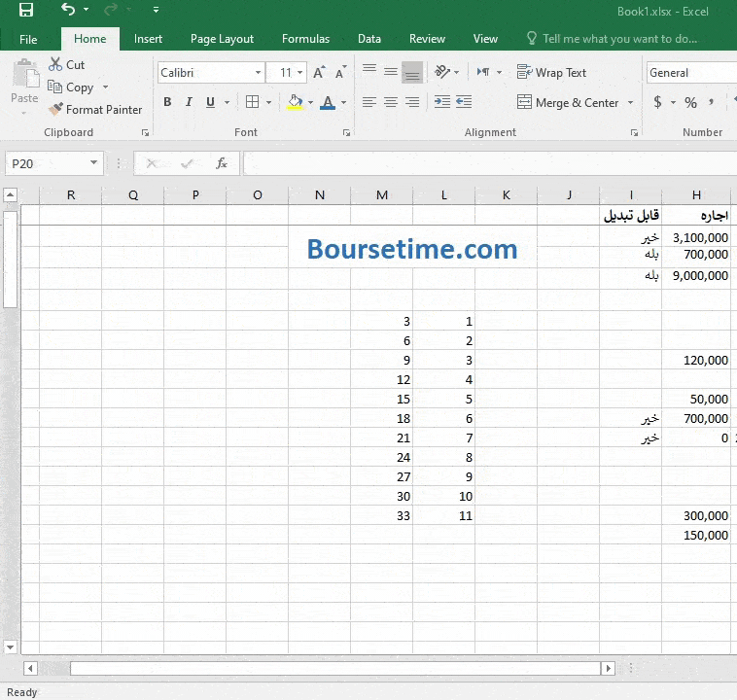Expand Merge & Center options arrow
Screen dimensions: 737x700
click(630, 102)
